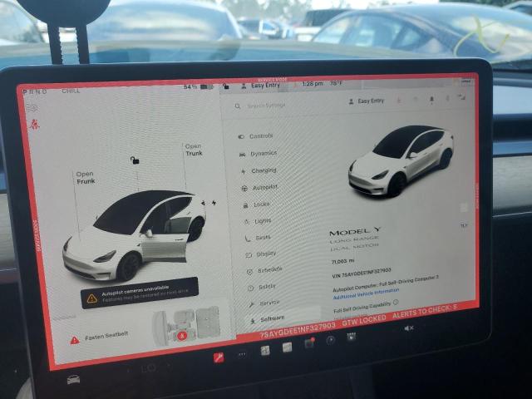This screenshot has width=532, height=399.
Task: Tap the white Model Y image in Software
Action: tap(401, 160)
